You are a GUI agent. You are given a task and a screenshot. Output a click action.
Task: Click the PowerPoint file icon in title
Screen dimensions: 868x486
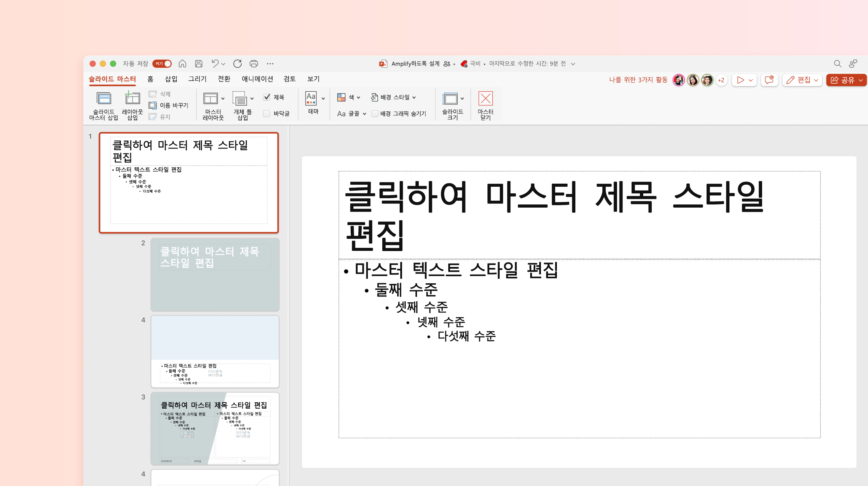click(x=383, y=64)
